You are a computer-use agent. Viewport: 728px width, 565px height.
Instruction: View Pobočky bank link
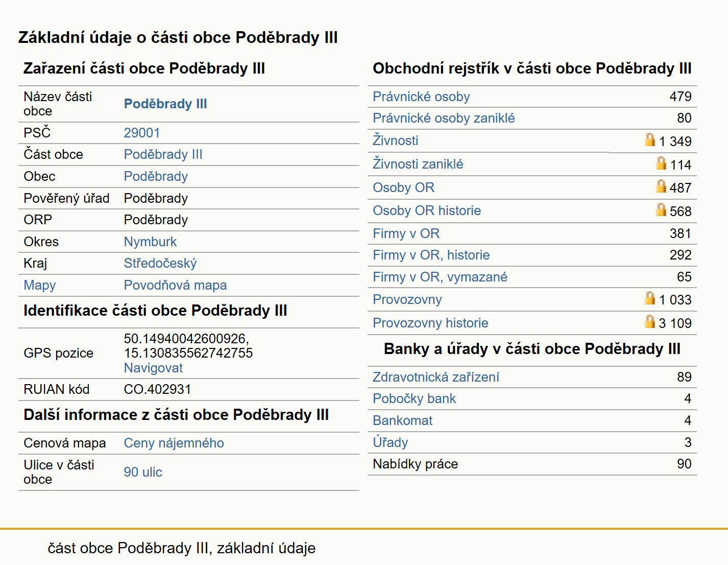pyautogui.click(x=414, y=398)
